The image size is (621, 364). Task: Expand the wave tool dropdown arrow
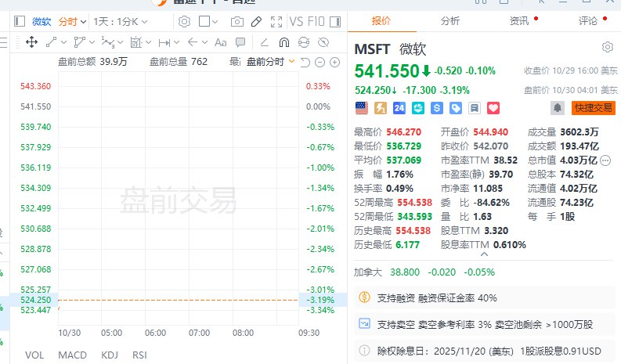pyautogui.click(x=120, y=42)
